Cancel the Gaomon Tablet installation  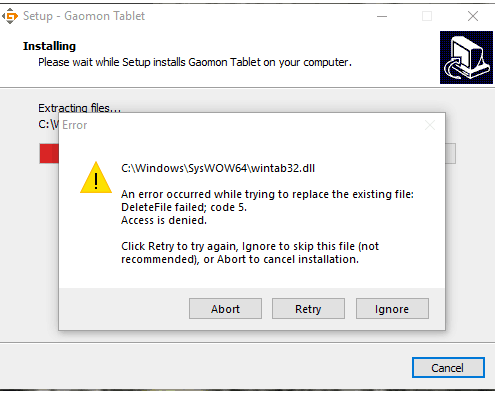(448, 368)
